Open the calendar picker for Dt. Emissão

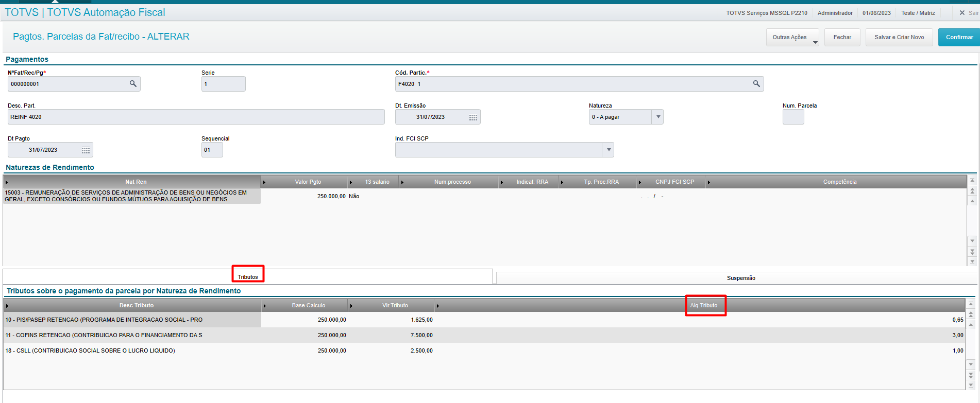point(473,117)
